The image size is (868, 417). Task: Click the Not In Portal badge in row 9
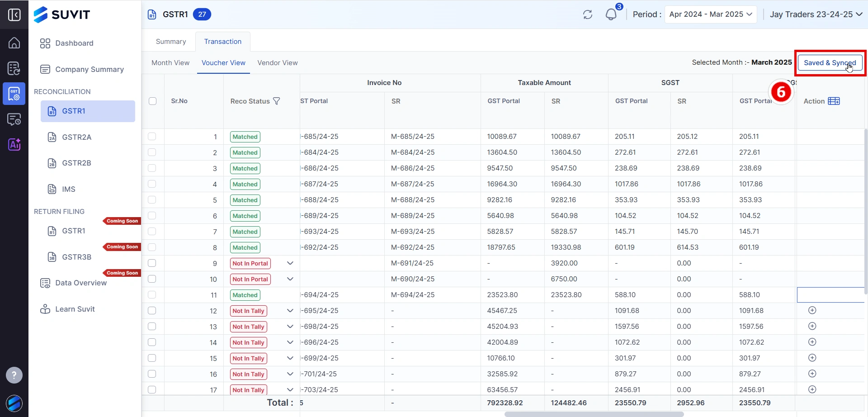pos(250,263)
